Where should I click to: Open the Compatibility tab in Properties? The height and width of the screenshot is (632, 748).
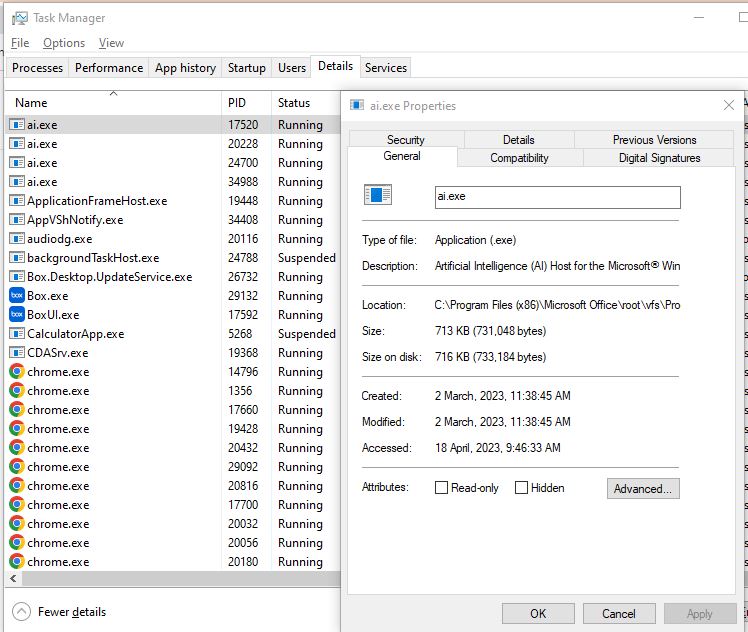[519, 157]
